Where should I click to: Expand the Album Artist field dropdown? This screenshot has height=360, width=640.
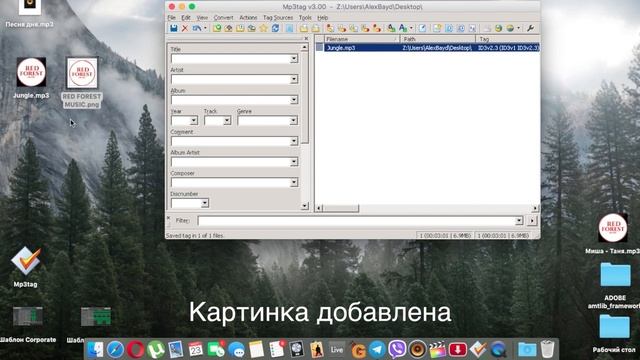294,162
